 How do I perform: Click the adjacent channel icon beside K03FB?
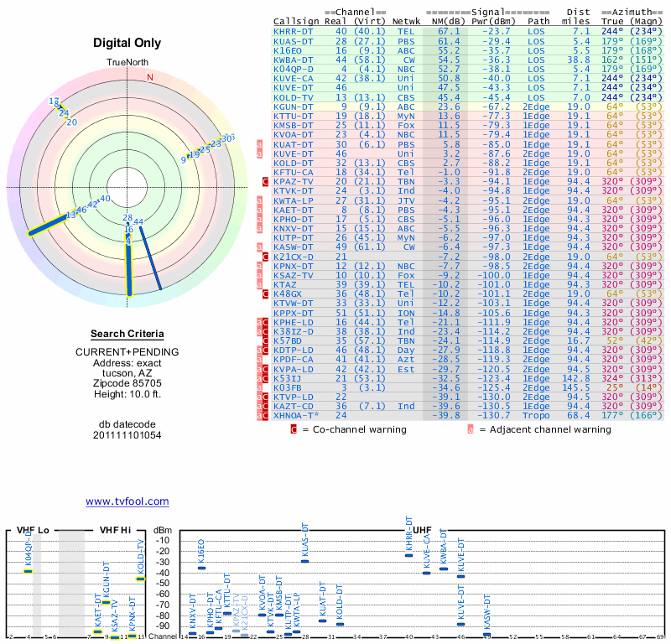259,387
